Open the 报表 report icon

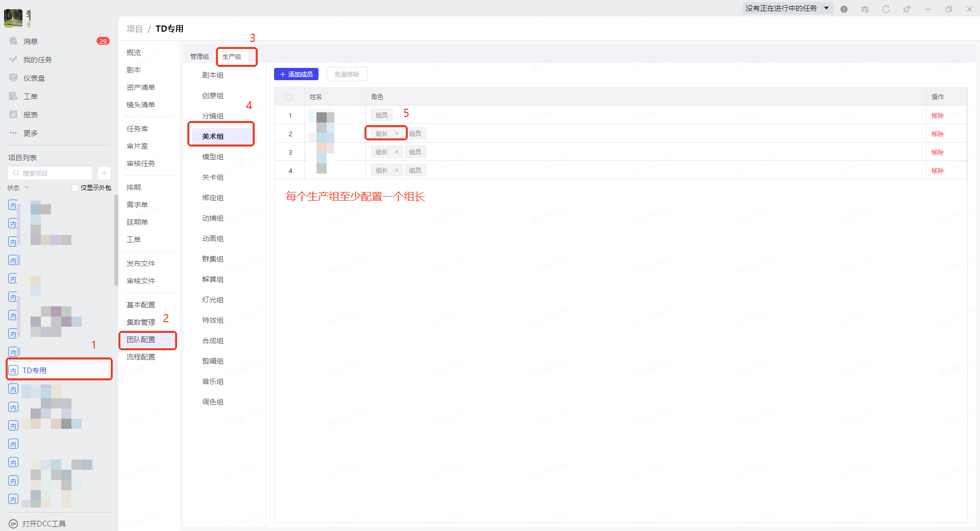(13, 115)
